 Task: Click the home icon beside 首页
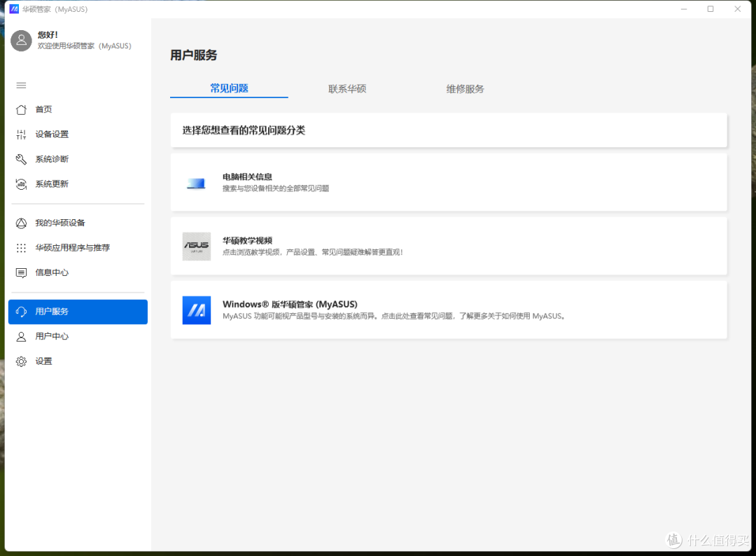(x=21, y=109)
